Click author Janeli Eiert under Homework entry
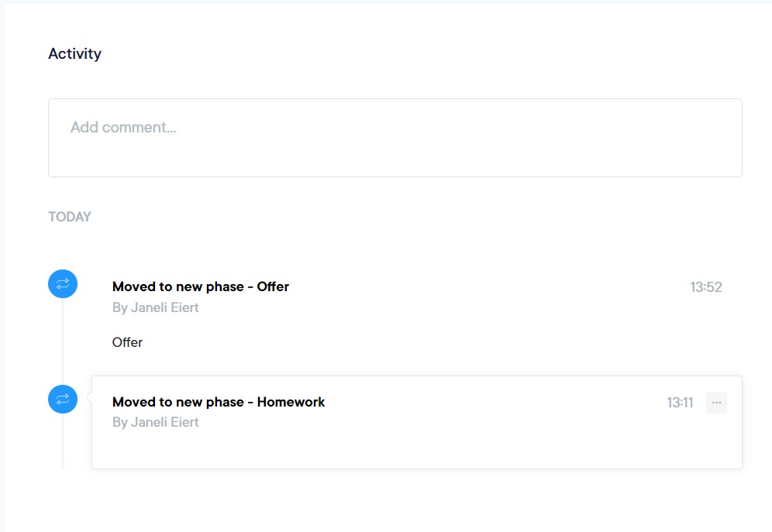Screen dimensions: 772x532 point(156,422)
